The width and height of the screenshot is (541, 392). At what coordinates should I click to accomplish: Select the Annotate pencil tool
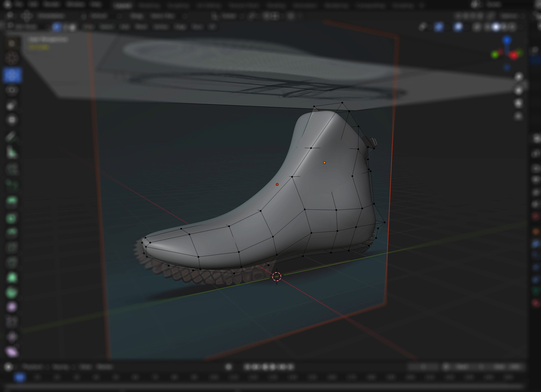click(12, 137)
